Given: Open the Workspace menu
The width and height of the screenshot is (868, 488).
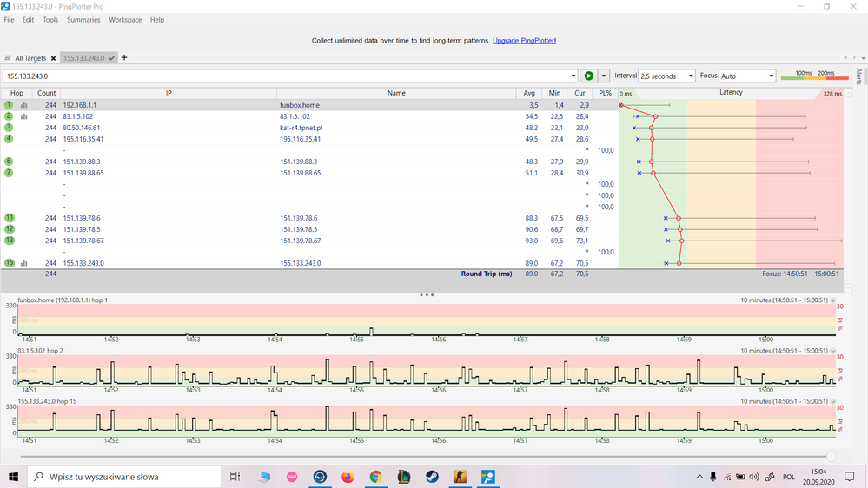Looking at the screenshot, I should pyautogui.click(x=125, y=20).
